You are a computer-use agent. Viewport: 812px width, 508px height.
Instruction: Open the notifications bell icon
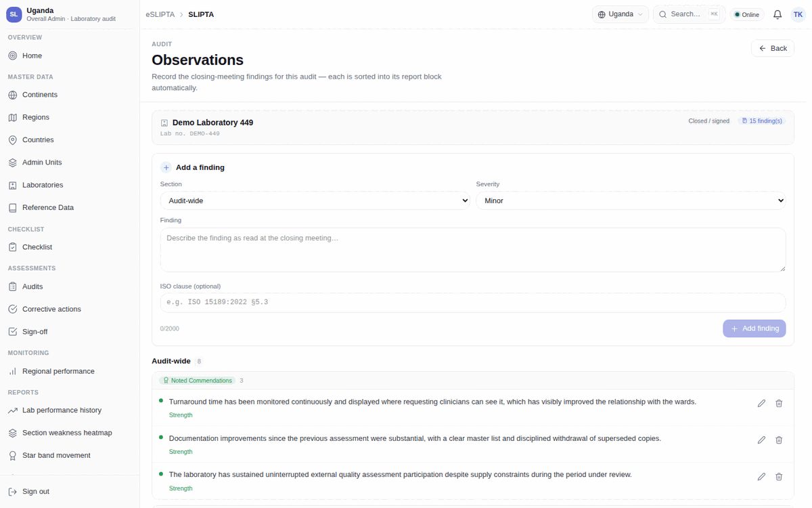[777, 14]
